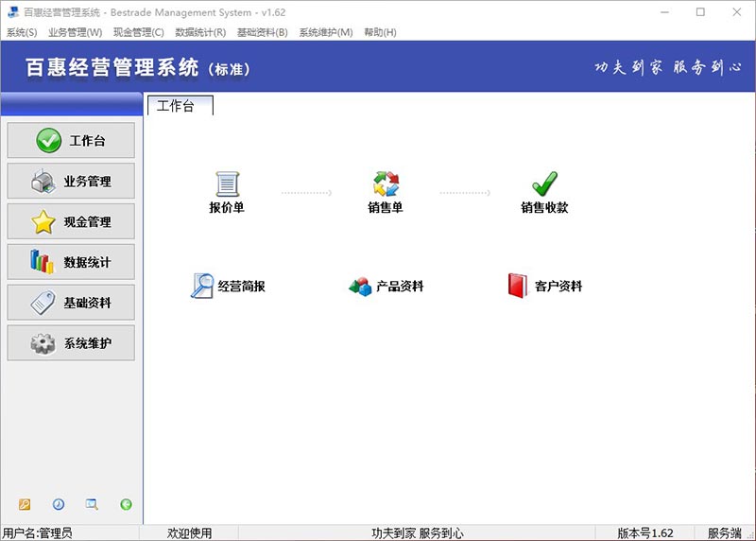Image resolution: width=756 pixels, height=541 pixels.
Task: Open the 业务管理 sidebar section
Action: (71, 181)
